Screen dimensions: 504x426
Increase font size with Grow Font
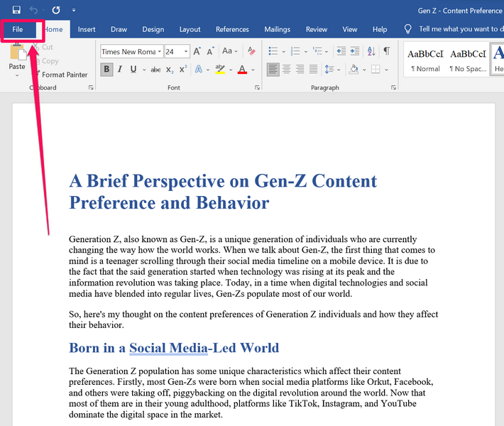pos(198,52)
